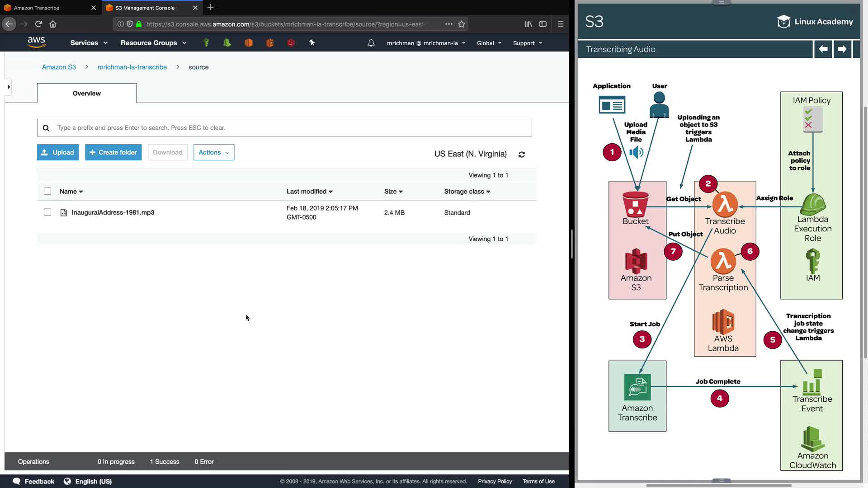Open the mrichman-la-transcribe breadcrumb link

tap(132, 67)
